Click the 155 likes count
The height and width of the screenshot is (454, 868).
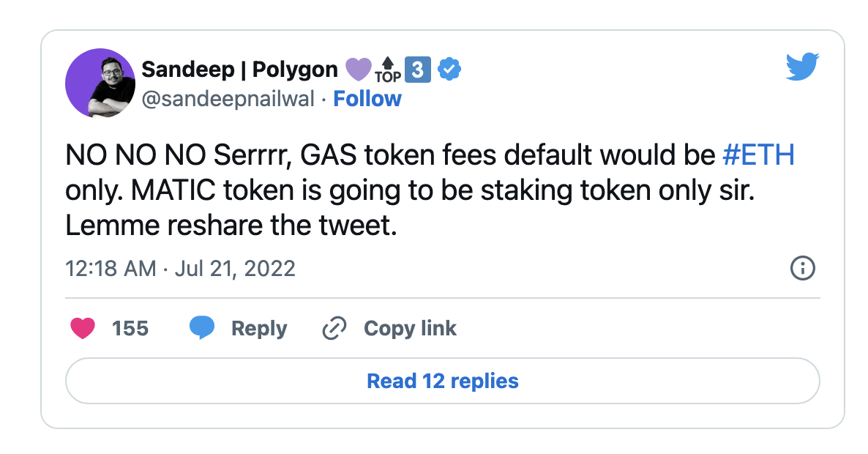pyautogui.click(x=130, y=328)
